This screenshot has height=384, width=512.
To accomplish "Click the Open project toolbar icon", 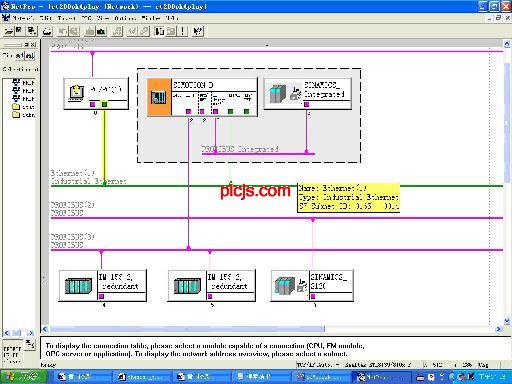I will 8,31.
